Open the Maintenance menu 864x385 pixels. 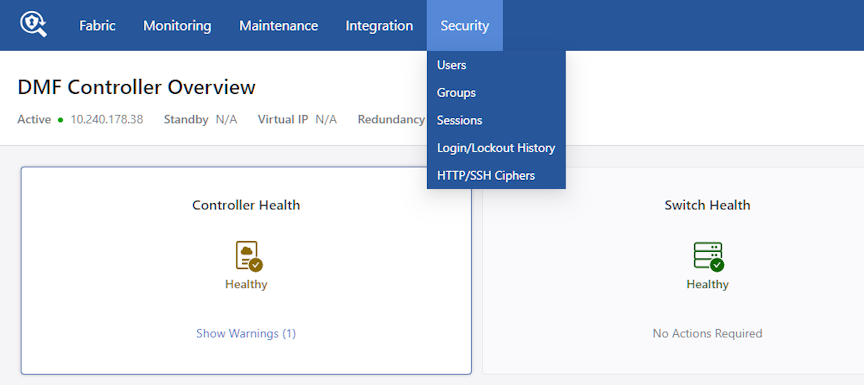pos(278,25)
